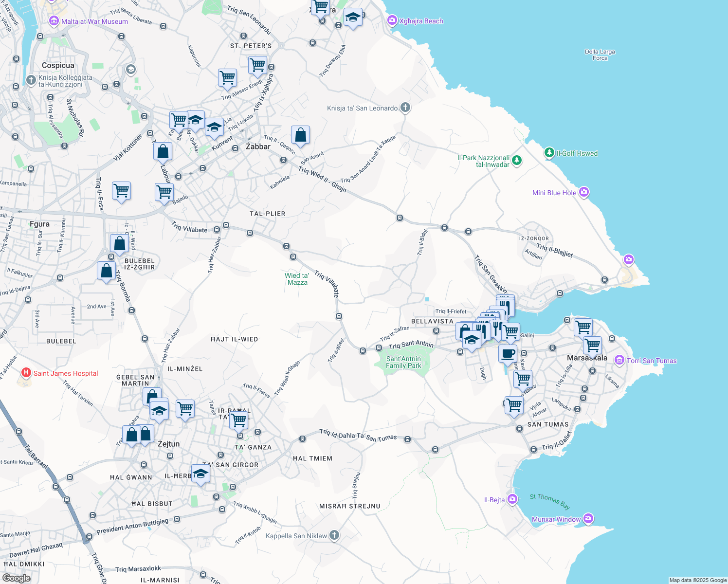This screenshot has height=584, width=728.
Task: Select the Mini Blue Hole camera marker
Action: point(584,192)
